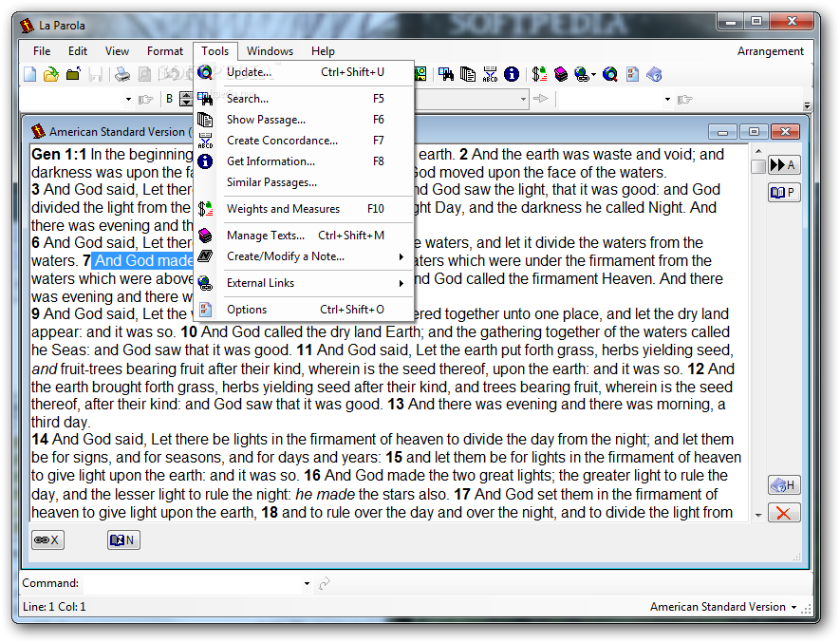The width and height of the screenshot is (840, 643).
Task: Expand the External Links submenu
Action: (401, 283)
